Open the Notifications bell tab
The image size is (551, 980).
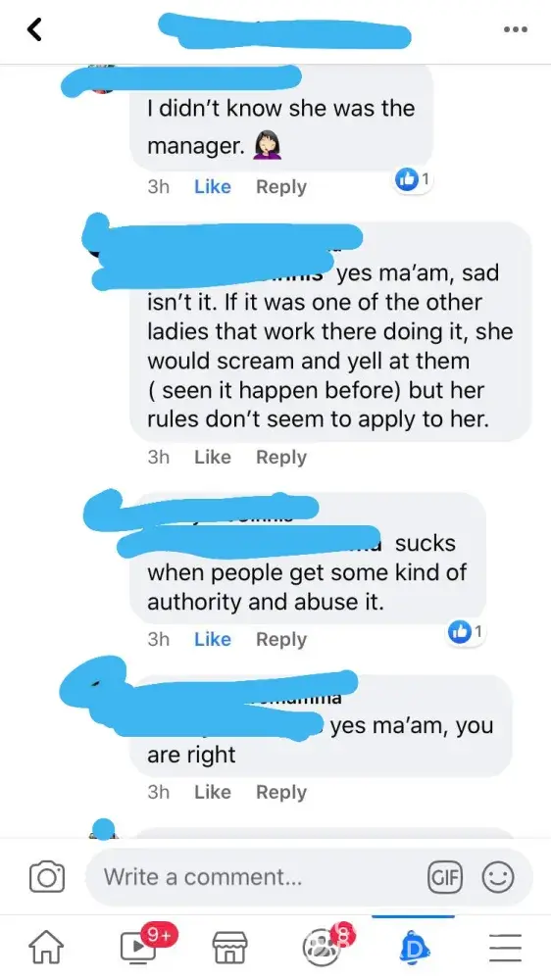click(x=414, y=948)
